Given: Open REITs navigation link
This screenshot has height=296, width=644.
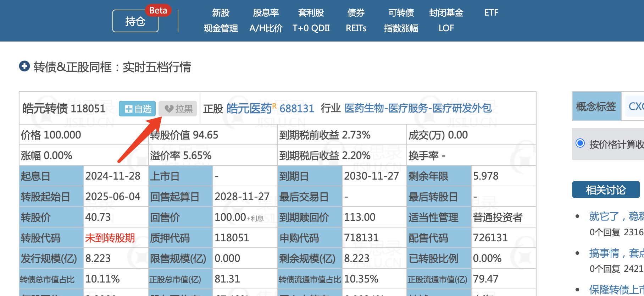Looking at the screenshot, I should tap(356, 28).
